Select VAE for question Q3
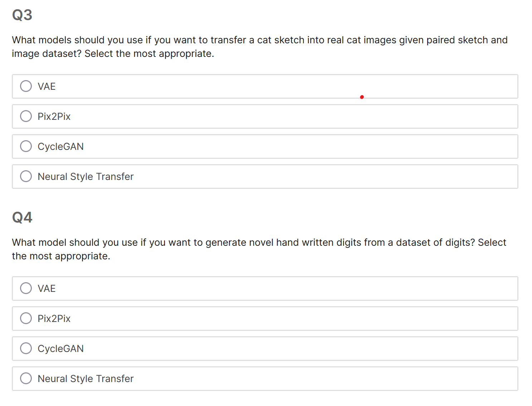 click(x=26, y=86)
